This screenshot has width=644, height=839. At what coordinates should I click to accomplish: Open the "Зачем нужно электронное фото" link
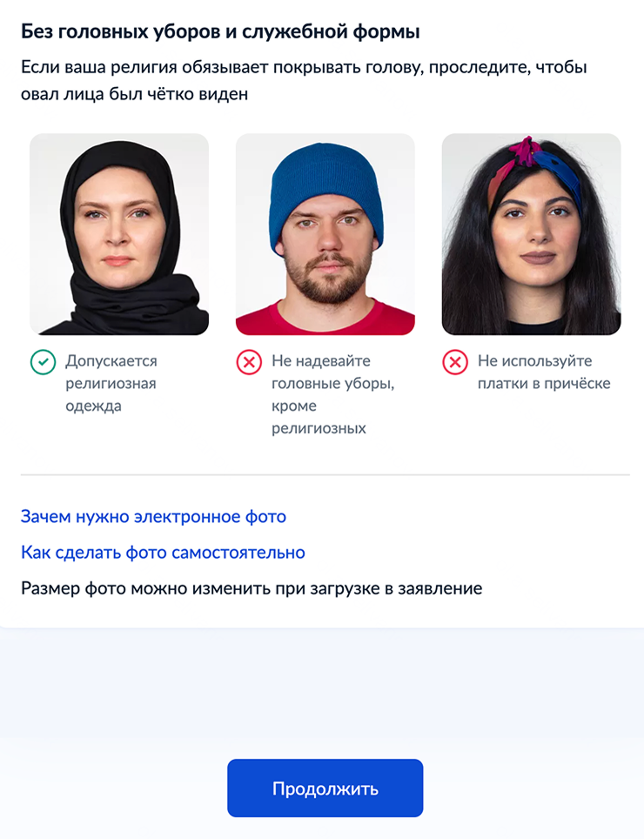click(x=153, y=516)
